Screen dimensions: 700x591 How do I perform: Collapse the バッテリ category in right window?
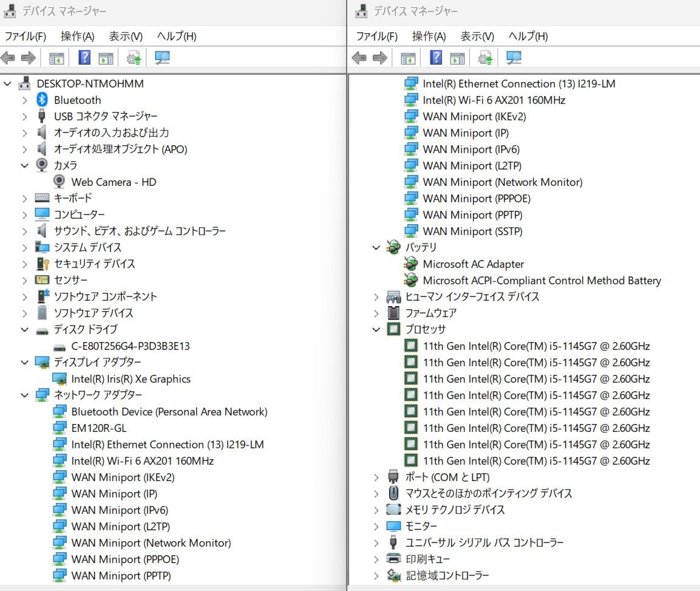[376, 247]
